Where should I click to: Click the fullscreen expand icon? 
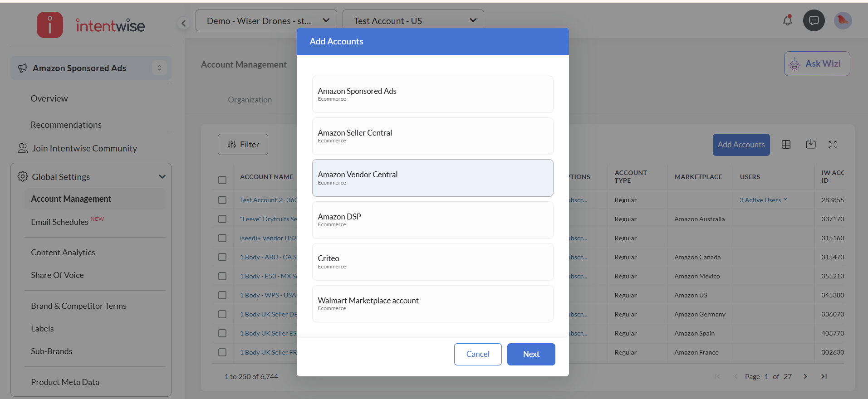point(832,145)
